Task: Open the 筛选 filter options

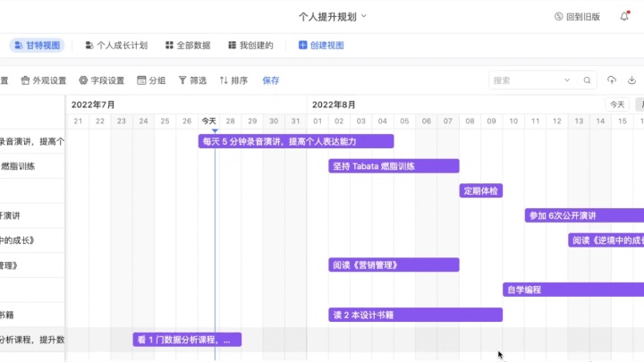Action: pos(192,80)
